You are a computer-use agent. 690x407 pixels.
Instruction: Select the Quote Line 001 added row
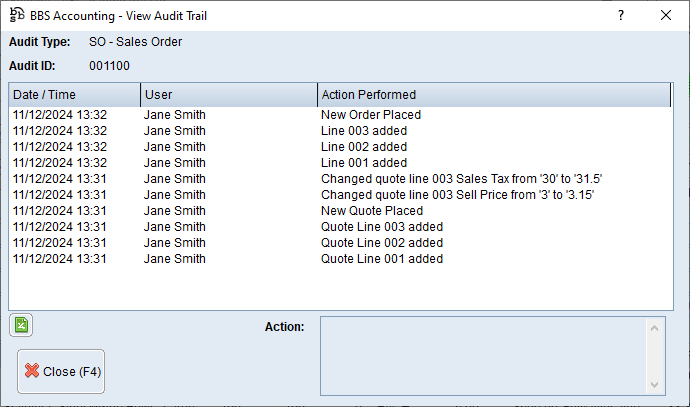(381, 259)
